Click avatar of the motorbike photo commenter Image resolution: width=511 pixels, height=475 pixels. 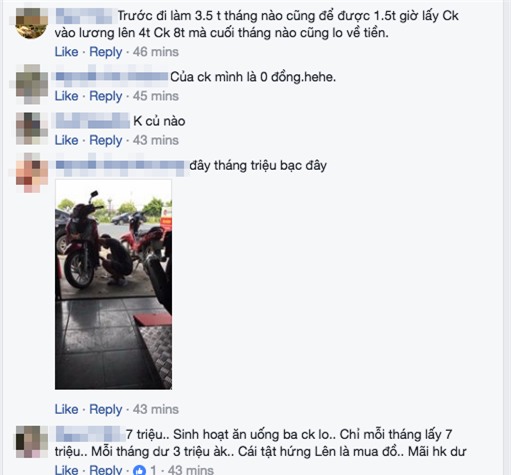click(x=32, y=173)
